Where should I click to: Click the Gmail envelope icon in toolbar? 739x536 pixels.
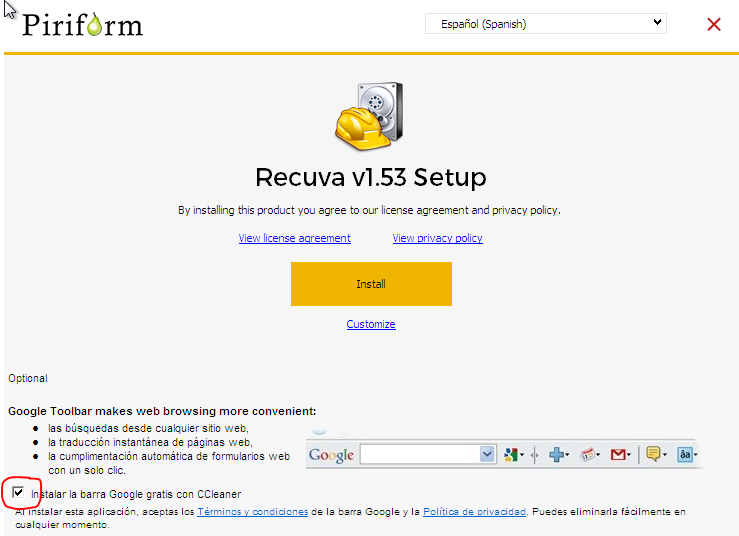point(619,455)
